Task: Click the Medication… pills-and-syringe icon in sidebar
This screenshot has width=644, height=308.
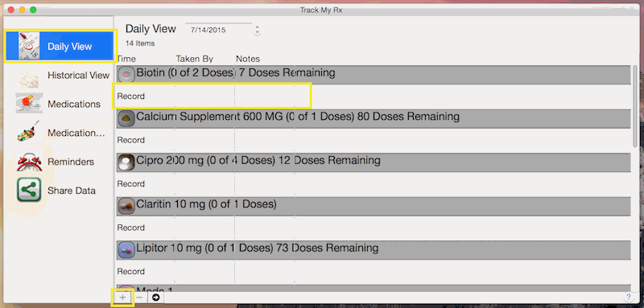Action: coord(29,133)
